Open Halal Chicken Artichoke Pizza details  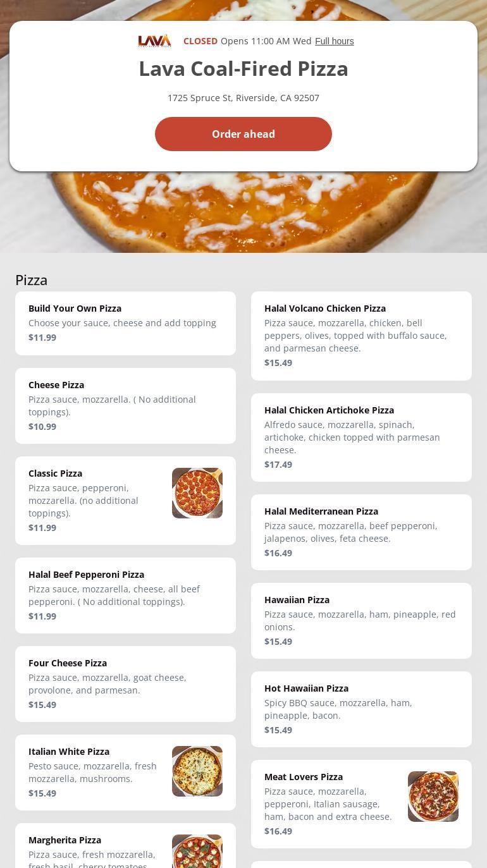361,437
